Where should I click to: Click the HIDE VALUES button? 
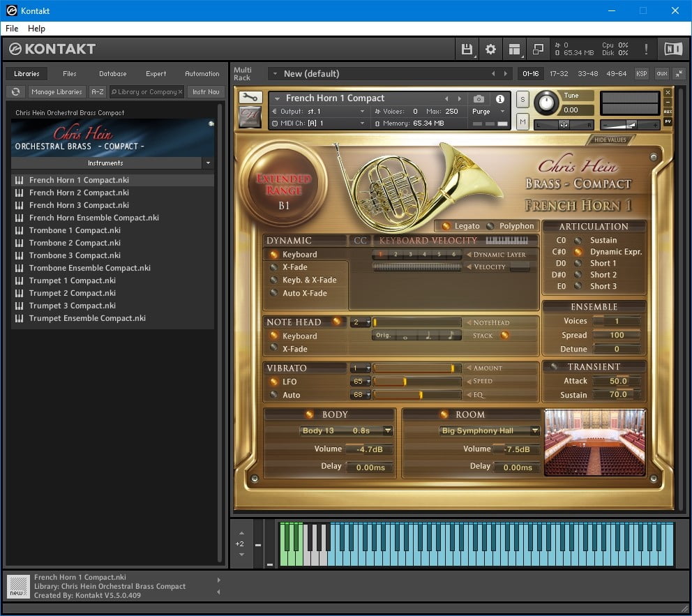(x=610, y=140)
